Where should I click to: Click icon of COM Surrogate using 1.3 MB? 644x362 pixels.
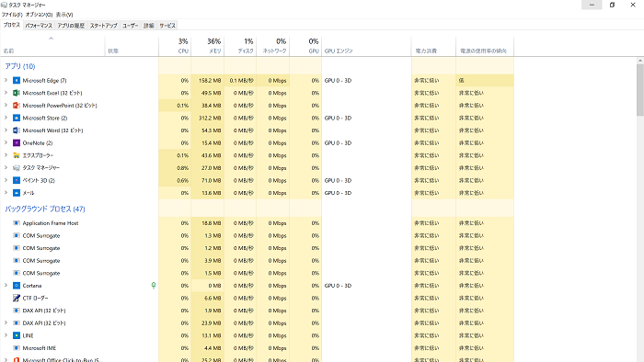(x=17, y=236)
